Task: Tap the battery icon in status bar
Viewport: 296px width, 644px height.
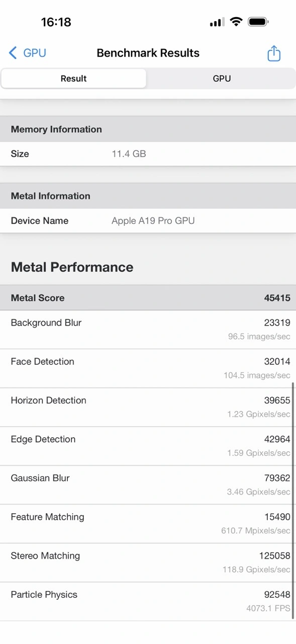Action: point(259,22)
